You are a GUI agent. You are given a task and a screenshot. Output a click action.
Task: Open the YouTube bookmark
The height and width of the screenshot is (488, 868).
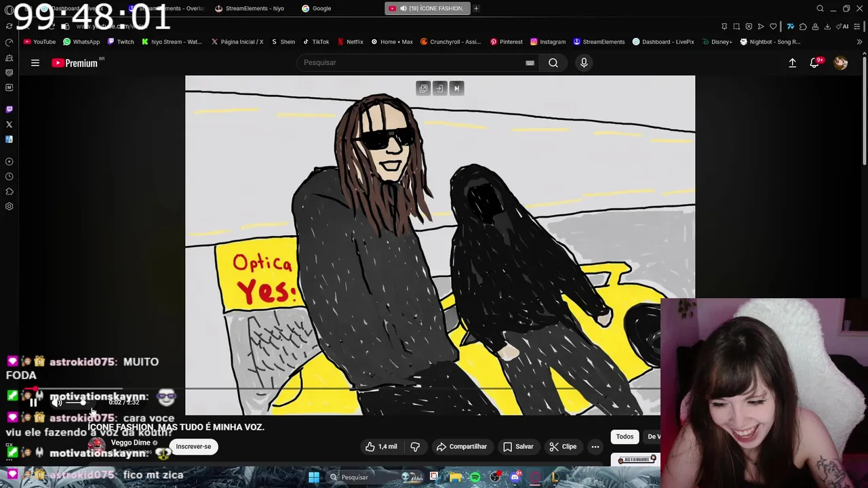[x=39, y=41]
